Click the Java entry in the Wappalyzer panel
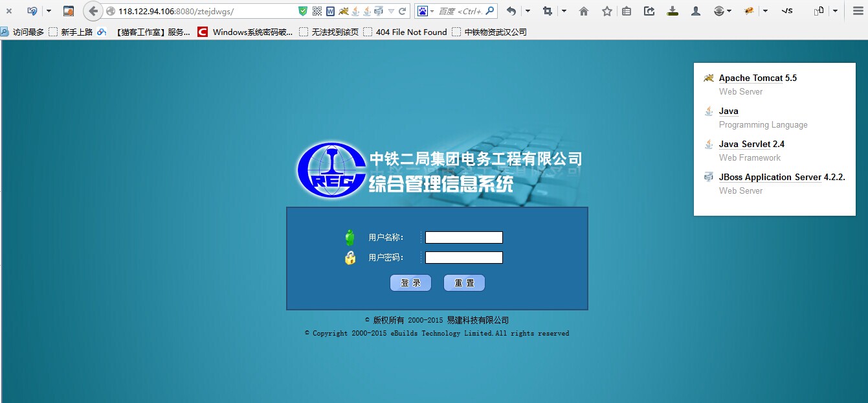 pos(729,111)
